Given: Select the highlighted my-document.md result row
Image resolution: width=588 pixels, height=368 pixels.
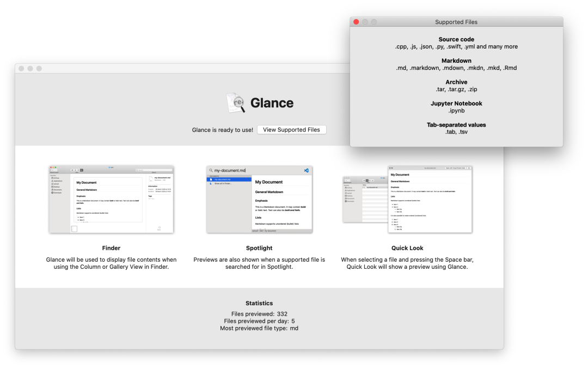Looking at the screenshot, I should click(229, 179).
